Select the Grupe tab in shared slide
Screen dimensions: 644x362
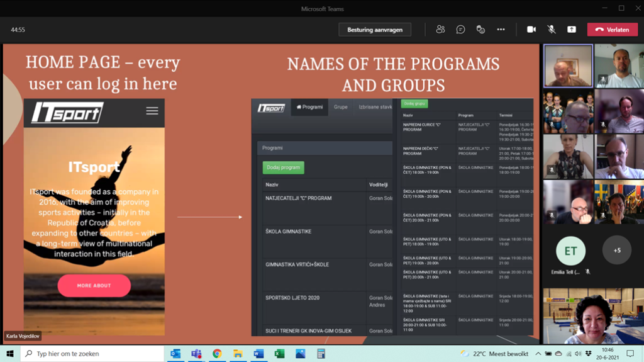(x=340, y=107)
